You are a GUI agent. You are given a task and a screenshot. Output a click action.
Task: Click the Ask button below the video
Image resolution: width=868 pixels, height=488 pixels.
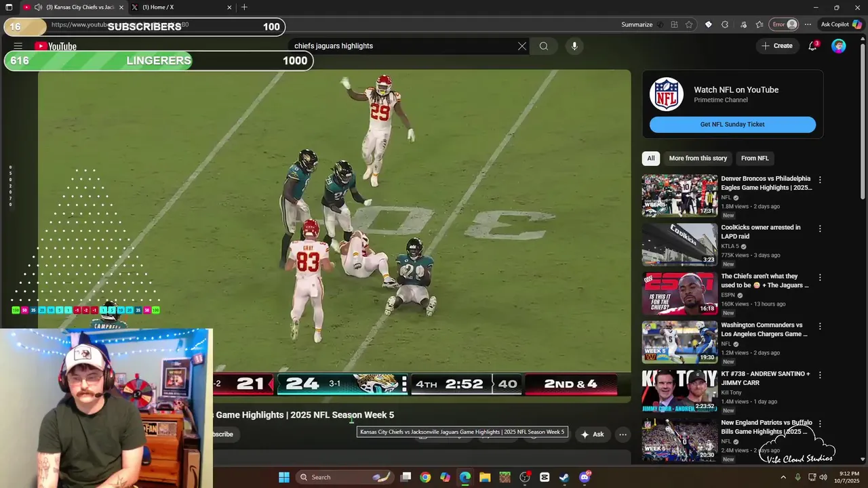[x=592, y=434]
